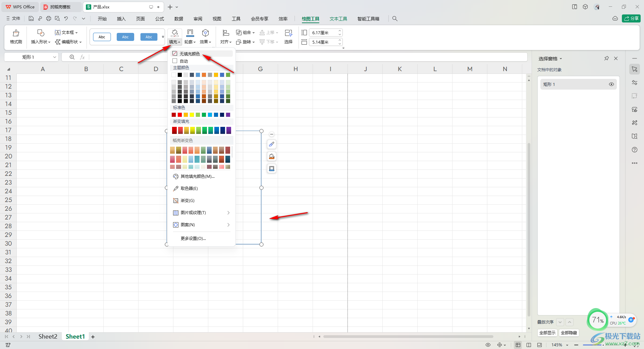This screenshot has width=644, height=349.
Task: Select No Fill Color (无填充颜色) option
Action: pyautogui.click(x=202, y=54)
